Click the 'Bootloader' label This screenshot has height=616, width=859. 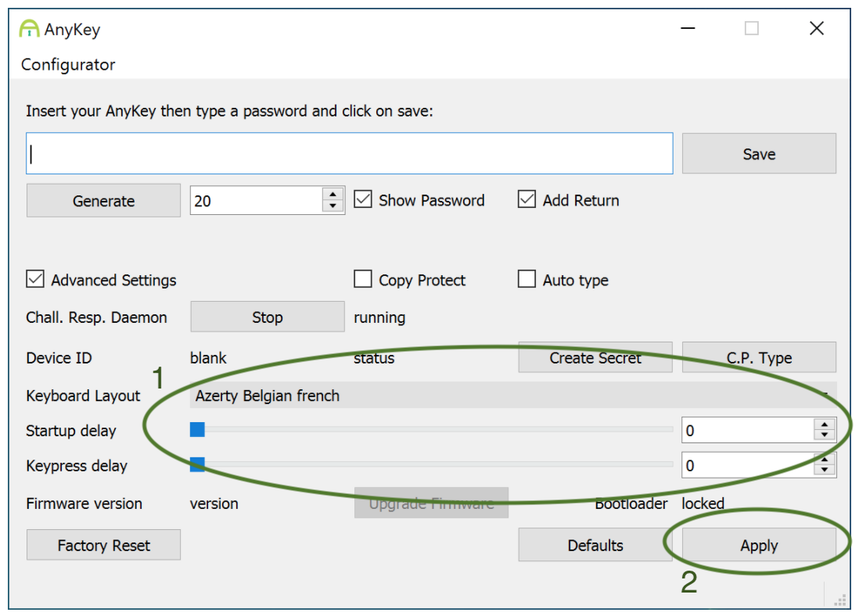631,503
